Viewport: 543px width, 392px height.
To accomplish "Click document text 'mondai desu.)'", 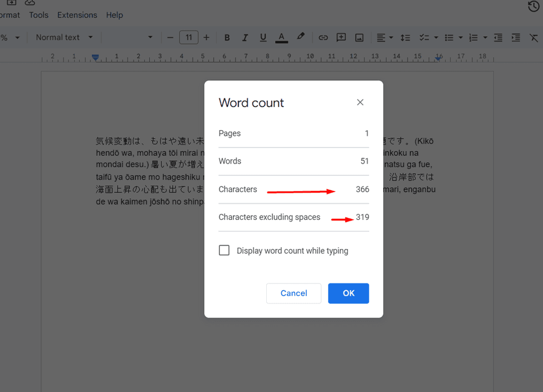I will pos(122,164).
